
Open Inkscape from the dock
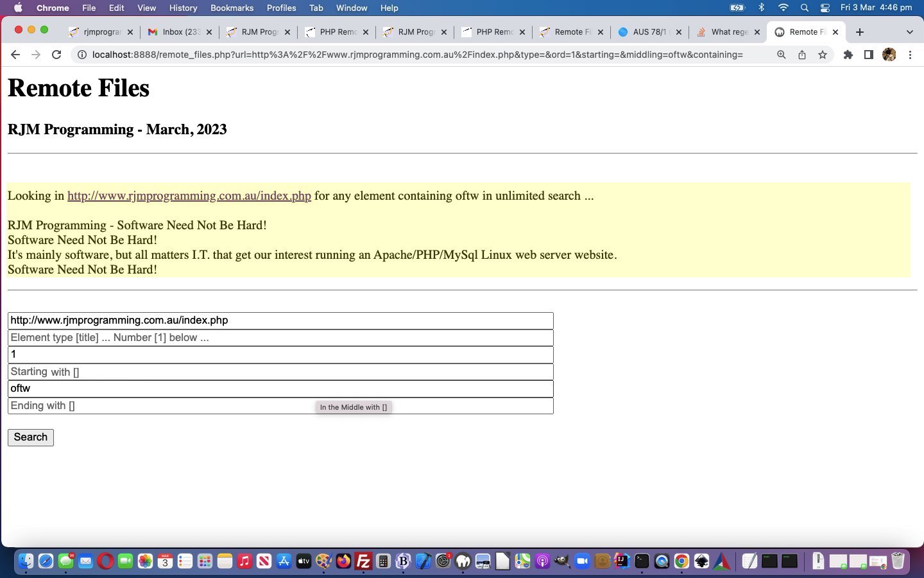click(x=701, y=561)
